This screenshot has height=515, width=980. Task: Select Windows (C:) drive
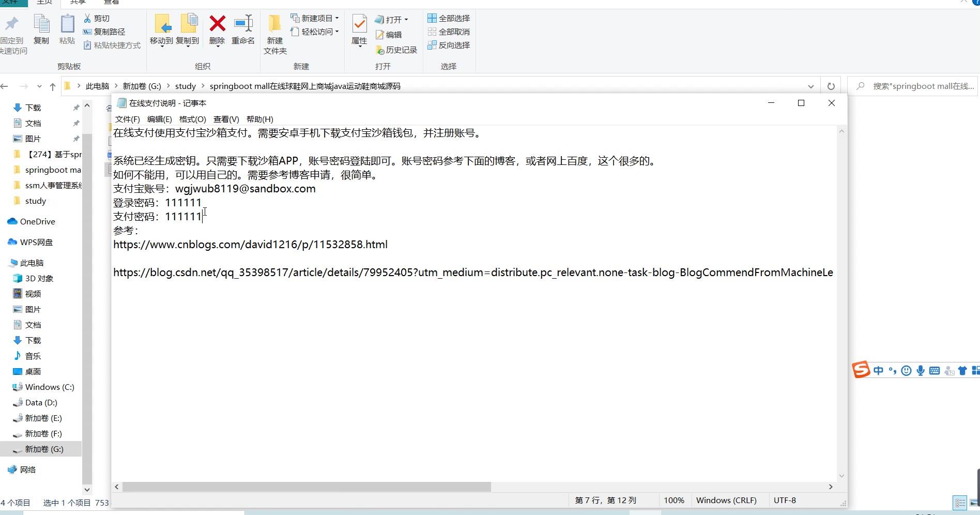(x=43, y=387)
